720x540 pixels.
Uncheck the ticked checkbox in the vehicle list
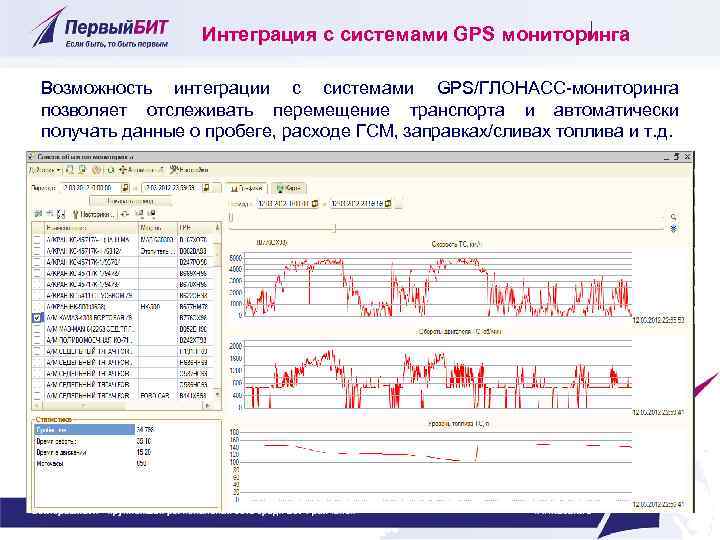click(x=37, y=318)
